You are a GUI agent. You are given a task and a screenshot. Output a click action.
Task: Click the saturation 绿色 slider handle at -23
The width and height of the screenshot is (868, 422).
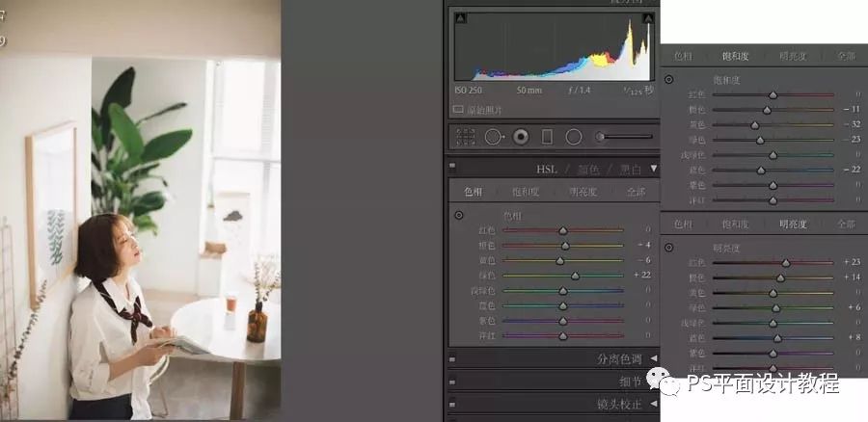(x=760, y=140)
